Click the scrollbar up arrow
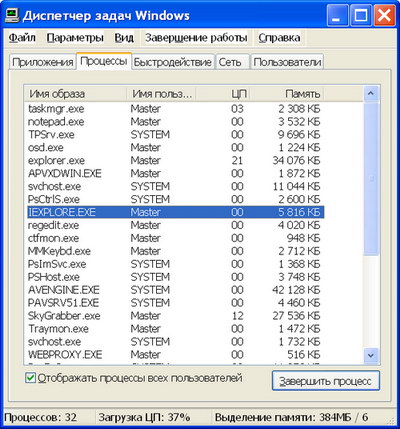 (371, 94)
